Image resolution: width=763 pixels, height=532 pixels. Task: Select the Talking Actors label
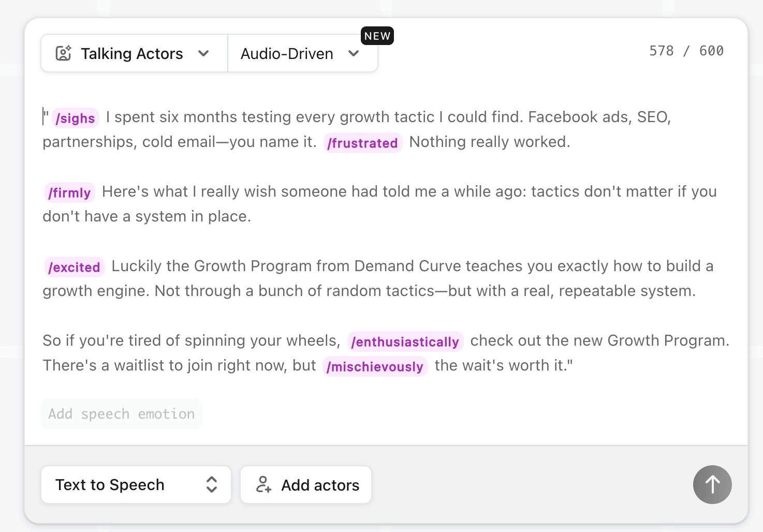pyautogui.click(x=132, y=53)
